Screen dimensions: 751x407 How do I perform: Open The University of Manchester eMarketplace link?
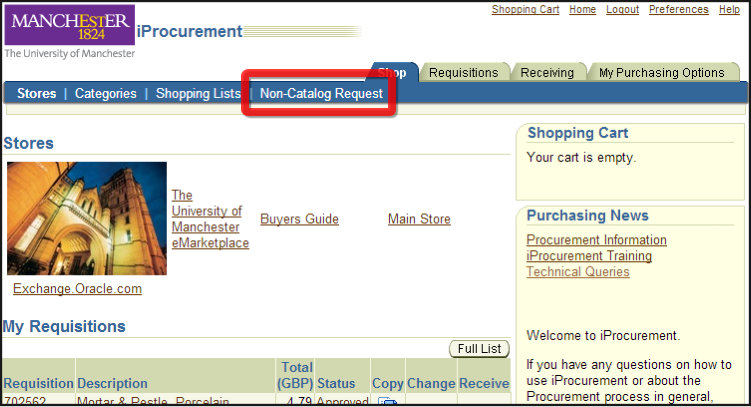[210, 219]
